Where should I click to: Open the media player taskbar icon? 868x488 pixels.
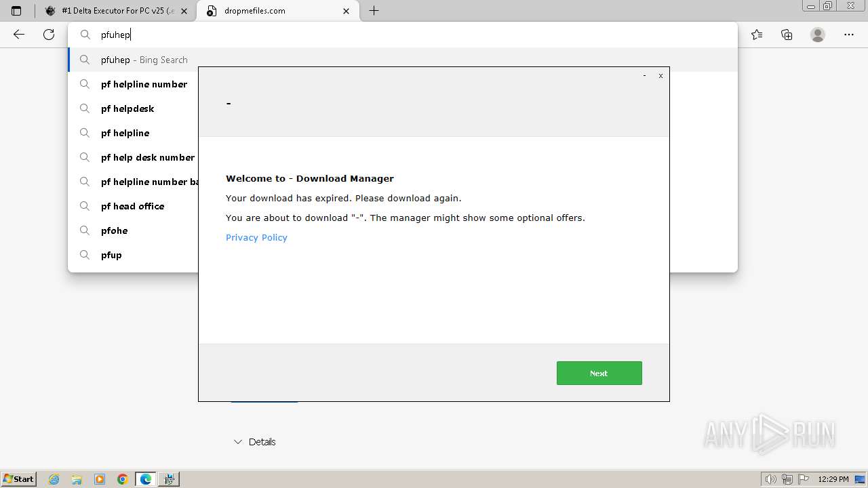[100, 479]
